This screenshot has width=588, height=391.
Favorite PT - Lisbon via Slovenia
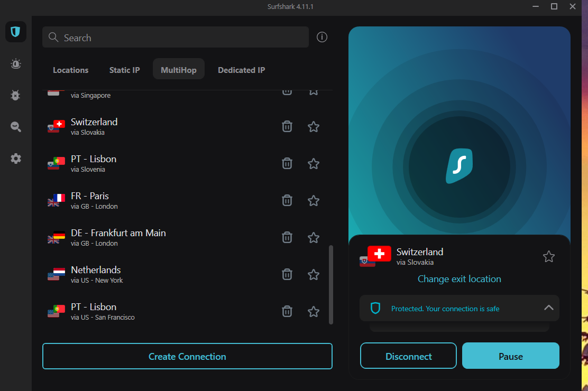314,163
